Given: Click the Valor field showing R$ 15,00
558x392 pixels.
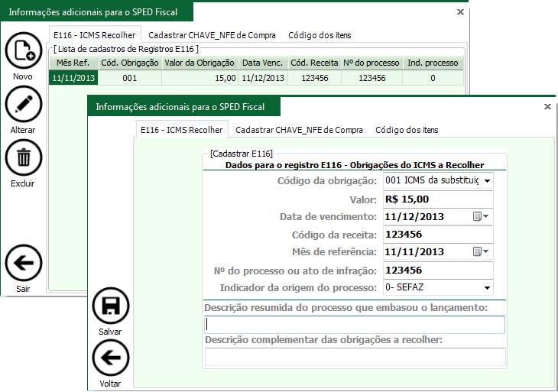Looking at the screenshot, I should (x=438, y=199).
